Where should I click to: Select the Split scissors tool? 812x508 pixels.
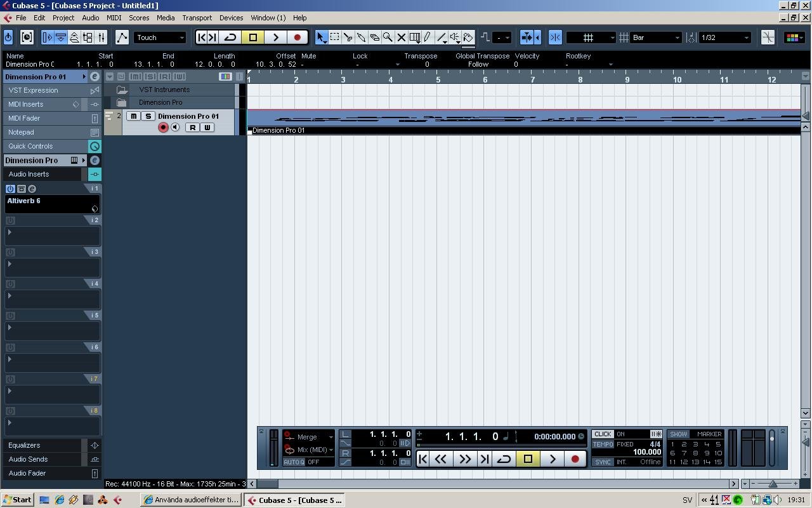[x=348, y=37]
